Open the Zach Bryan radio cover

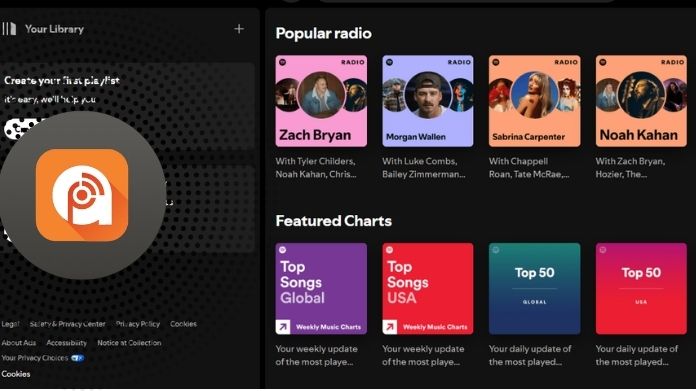321,101
